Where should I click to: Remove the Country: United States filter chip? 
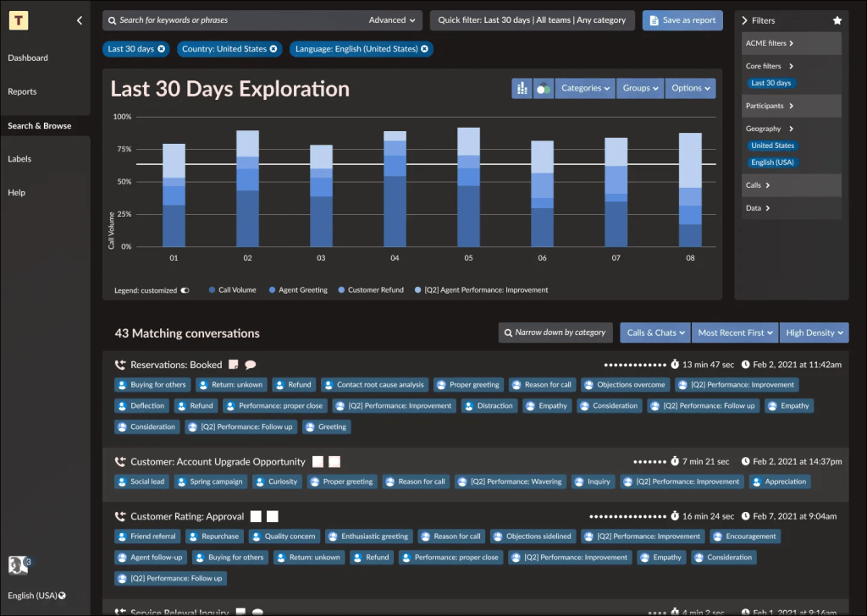[273, 49]
